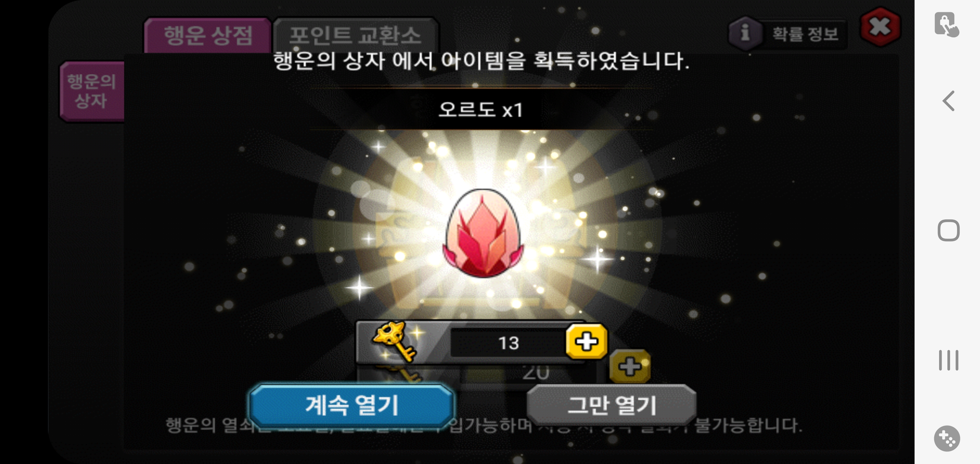
Task: Tap the yellow plus next to key count 13
Action: pyautogui.click(x=586, y=342)
